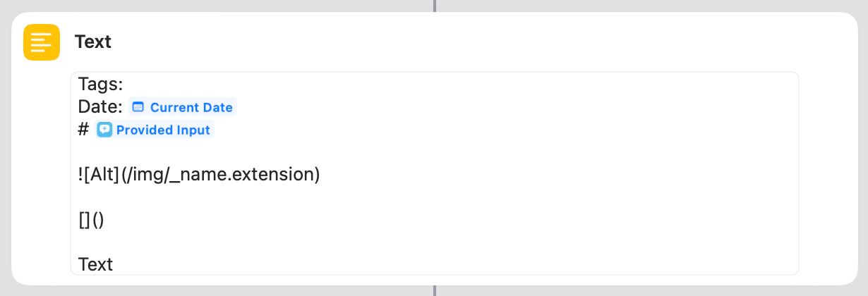Click the Date: label text
This screenshot has width=868, height=296.
tap(101, 108)
